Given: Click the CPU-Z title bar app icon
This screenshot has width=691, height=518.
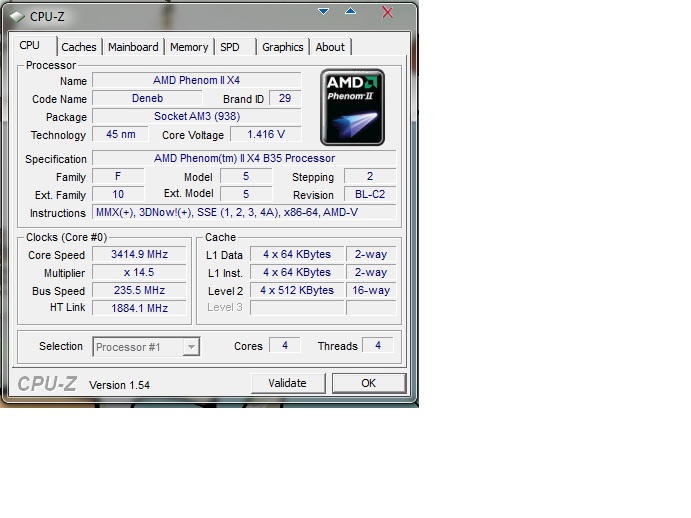Looking at the screenshot, I should (x=17, y=17).
